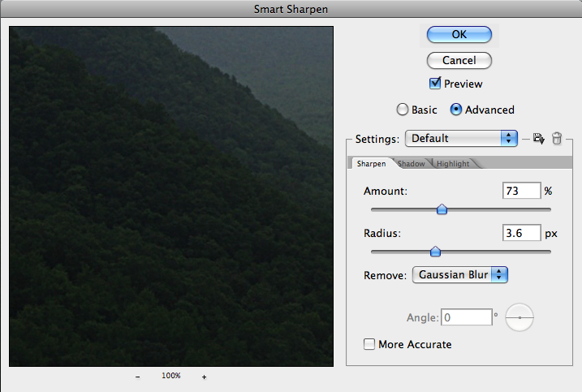
Task: Click the save settings copy icon
Action: [x=537, y=139]
